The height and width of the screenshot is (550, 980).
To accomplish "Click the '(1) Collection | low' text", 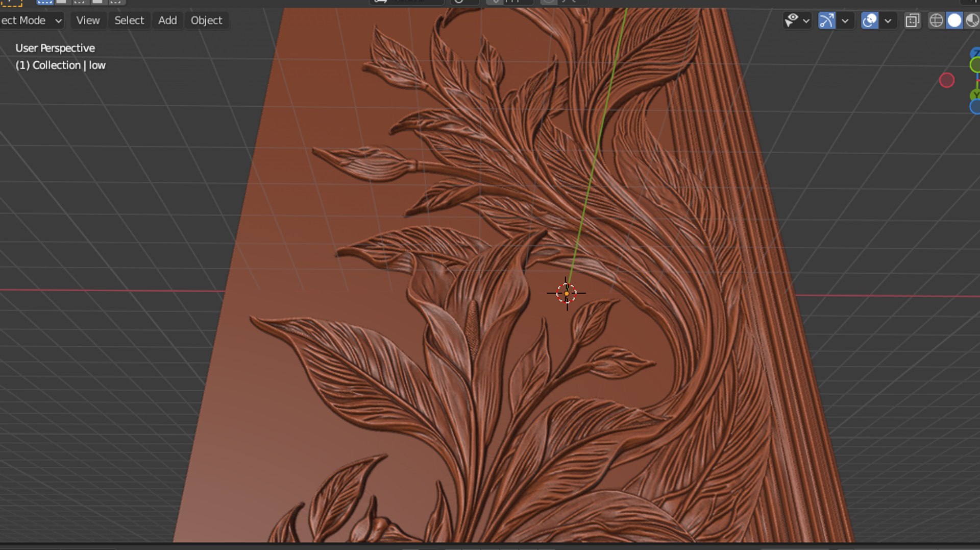I will [61, 65].
